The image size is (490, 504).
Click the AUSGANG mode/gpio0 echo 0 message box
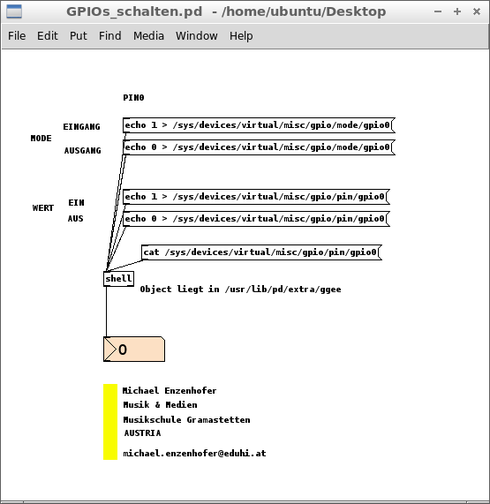[x=259, y=147]
